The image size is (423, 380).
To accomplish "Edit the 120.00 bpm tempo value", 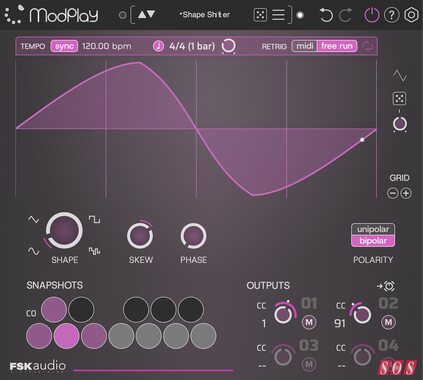I will pyautogui.click(x=107, y=46).
